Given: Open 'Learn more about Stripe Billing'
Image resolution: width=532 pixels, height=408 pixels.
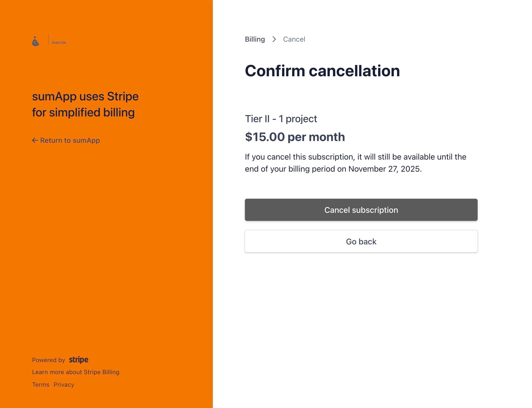Looking at the screenshot, I should pos(76,372).
